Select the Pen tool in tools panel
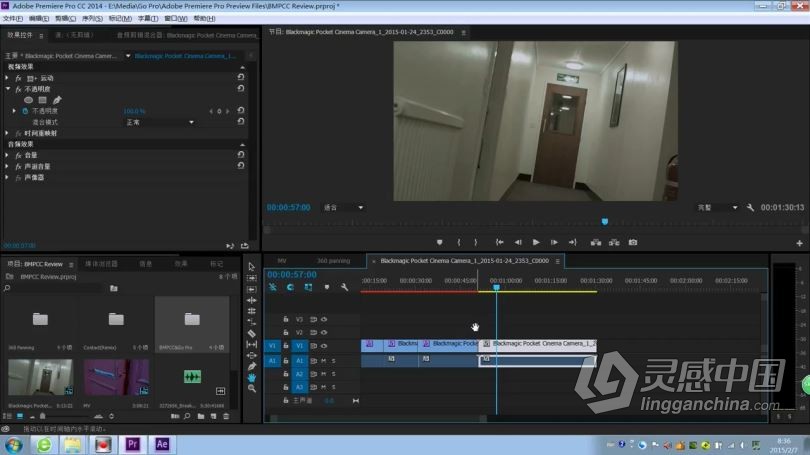Image resolution: width=810 pixels, height=455 pixels. [252, 367]
